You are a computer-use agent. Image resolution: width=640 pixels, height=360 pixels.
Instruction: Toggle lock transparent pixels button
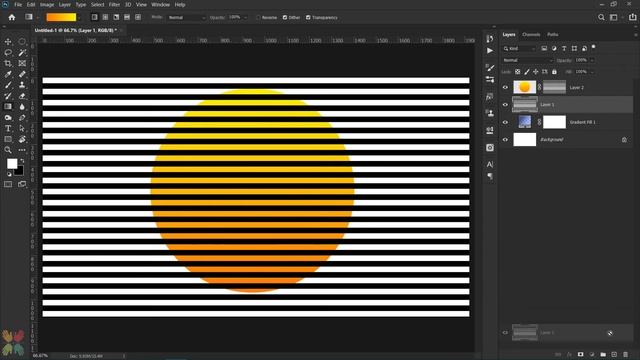click(518, 72)
